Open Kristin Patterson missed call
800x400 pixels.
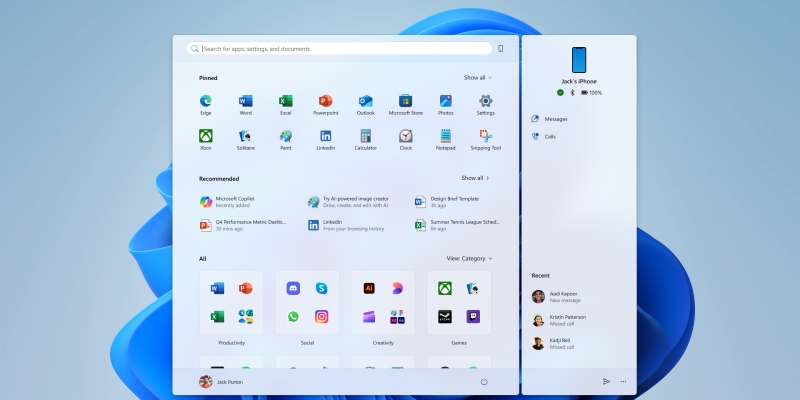(559, 320)
